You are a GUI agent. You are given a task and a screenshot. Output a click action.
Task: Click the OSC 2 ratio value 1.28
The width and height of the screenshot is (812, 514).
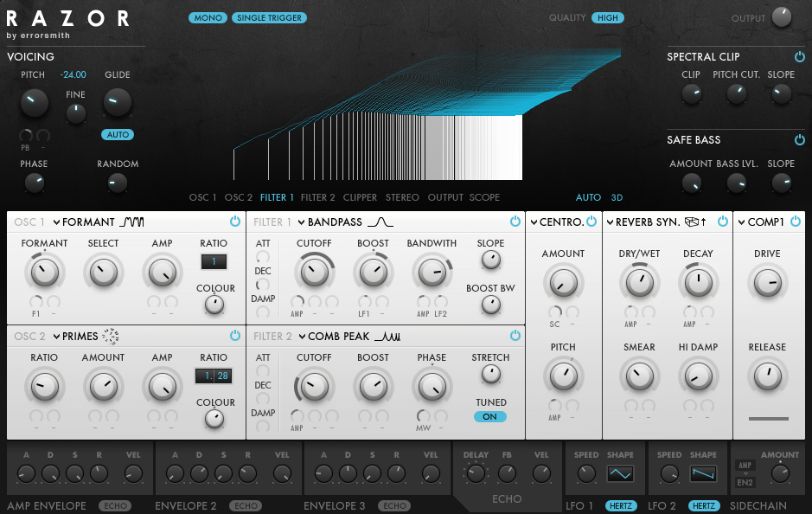pos(214,376)
